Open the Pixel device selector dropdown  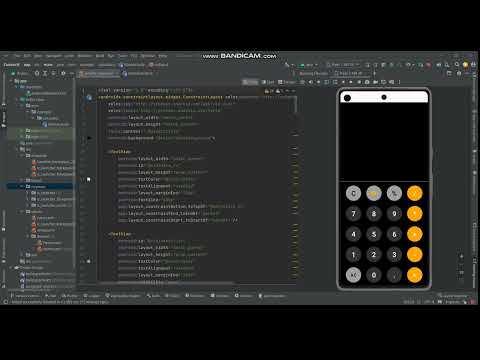[342, 65]
